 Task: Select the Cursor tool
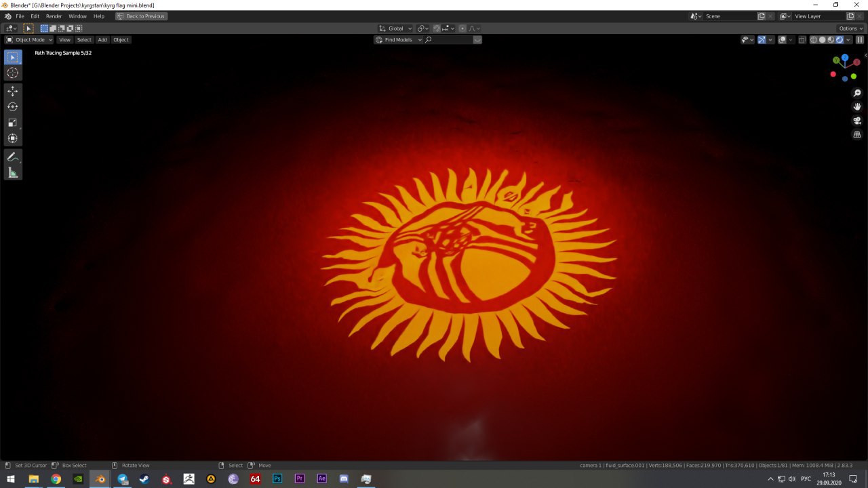13,73
